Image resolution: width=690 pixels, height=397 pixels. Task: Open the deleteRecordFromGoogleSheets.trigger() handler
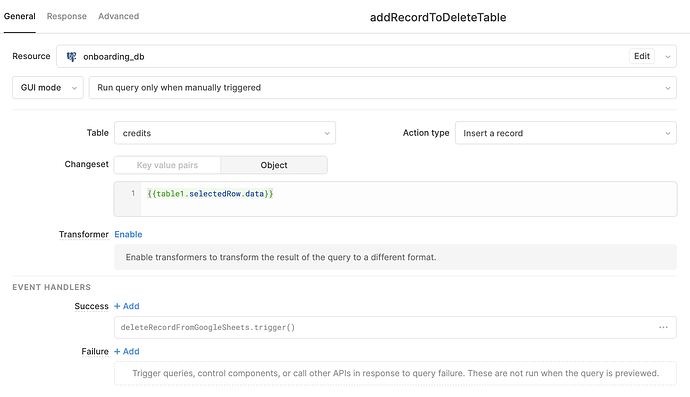pyautogui.click(x=395, y=327)
